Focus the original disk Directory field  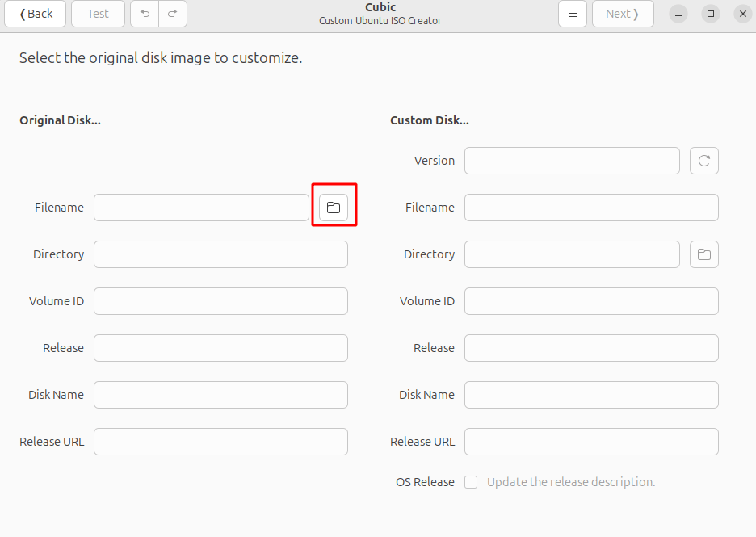point(220,254)
